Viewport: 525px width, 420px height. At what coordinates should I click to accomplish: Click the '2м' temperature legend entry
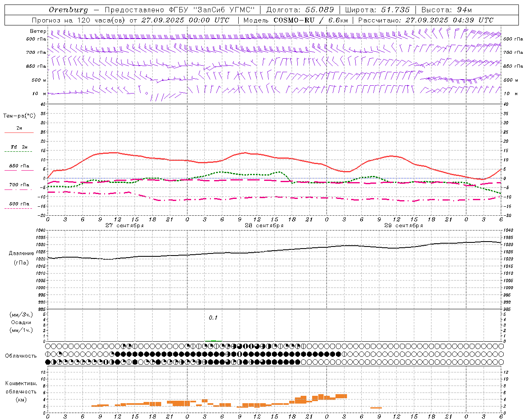(x=19, y=128)
